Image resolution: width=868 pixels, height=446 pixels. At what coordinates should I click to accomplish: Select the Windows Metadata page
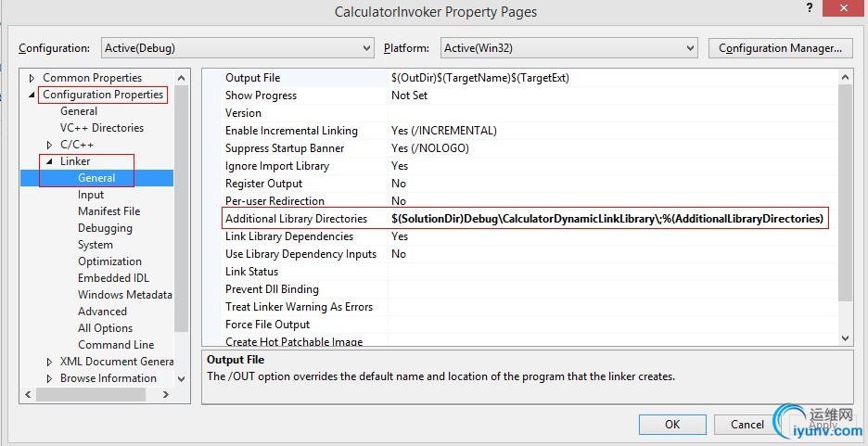point(125,294)
